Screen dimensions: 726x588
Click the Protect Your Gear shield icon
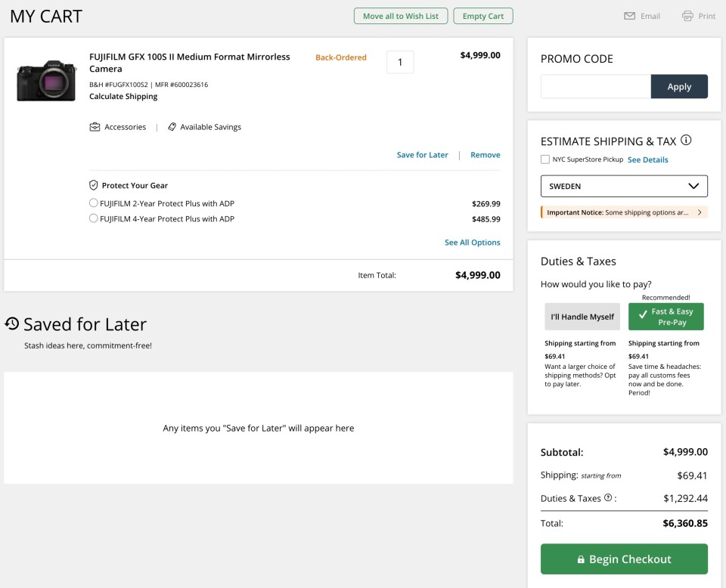(94, 185)
